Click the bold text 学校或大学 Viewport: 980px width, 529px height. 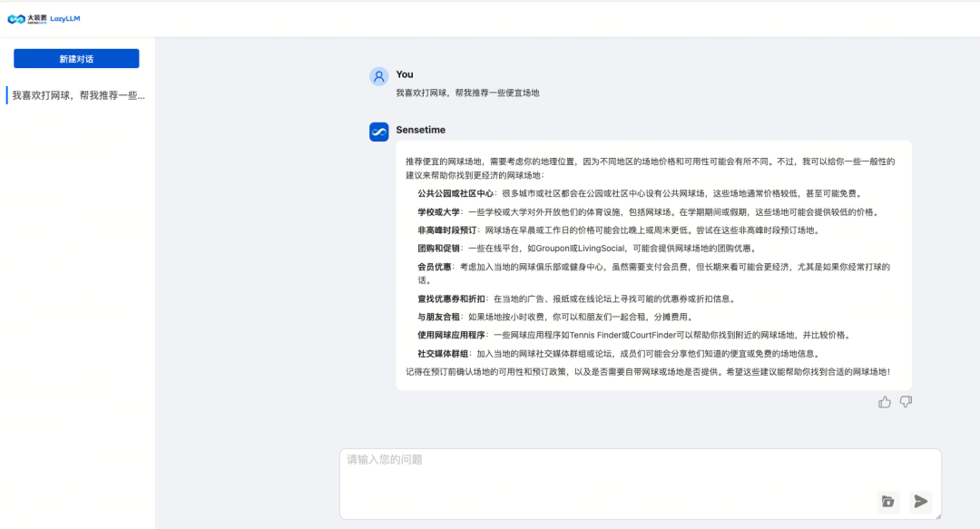click(x=439, y=212)
